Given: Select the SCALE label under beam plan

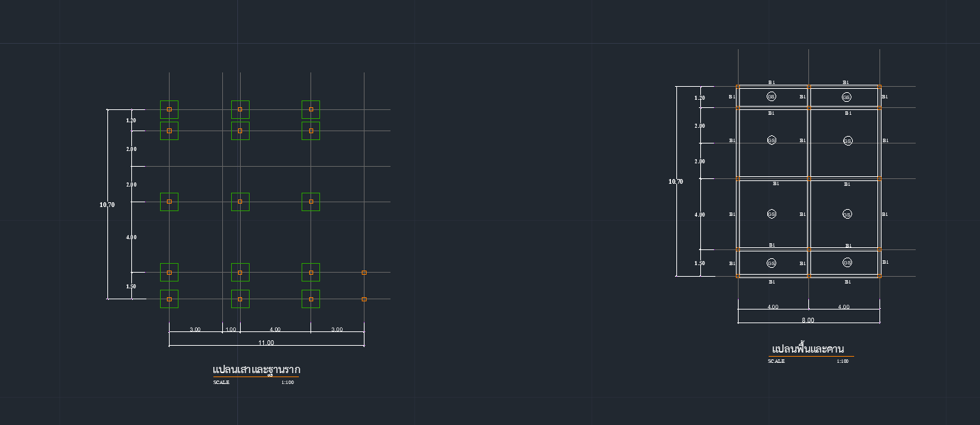Looking at the screenshot, I should point(776,361).
